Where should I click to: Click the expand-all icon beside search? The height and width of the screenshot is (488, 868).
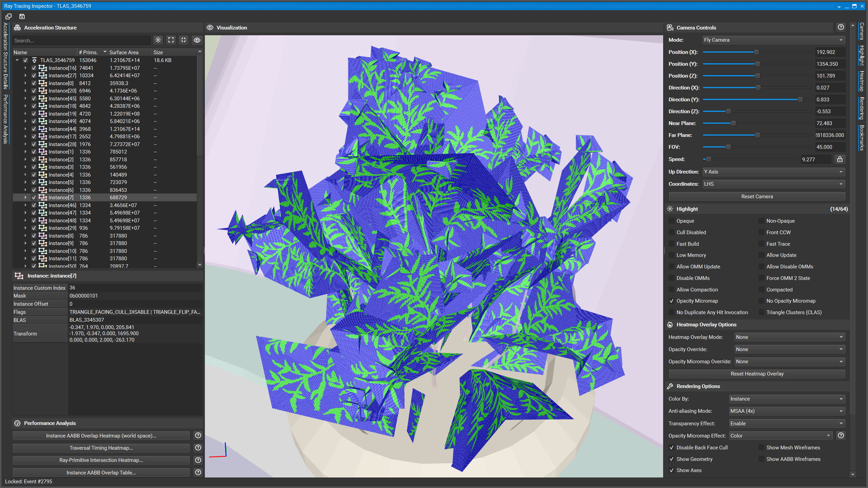point(171,40)
